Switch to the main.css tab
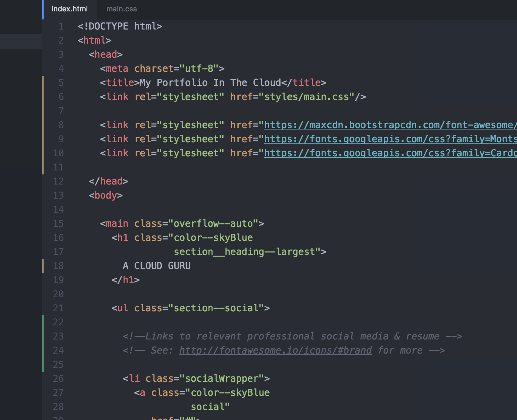 121,9
